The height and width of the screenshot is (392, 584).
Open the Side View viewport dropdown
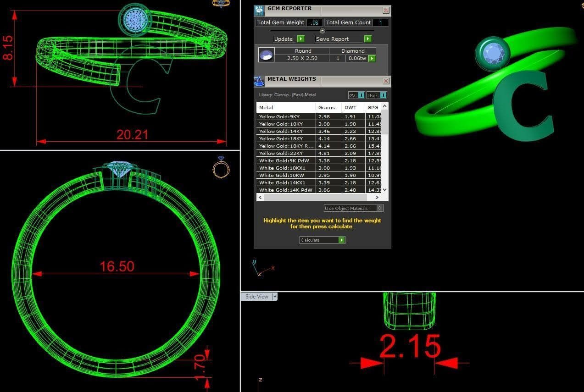[x=275, y=297]
